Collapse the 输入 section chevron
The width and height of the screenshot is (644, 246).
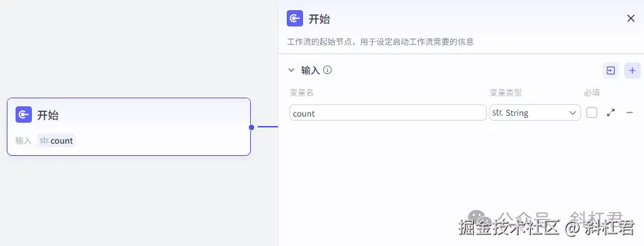[291, 70]
